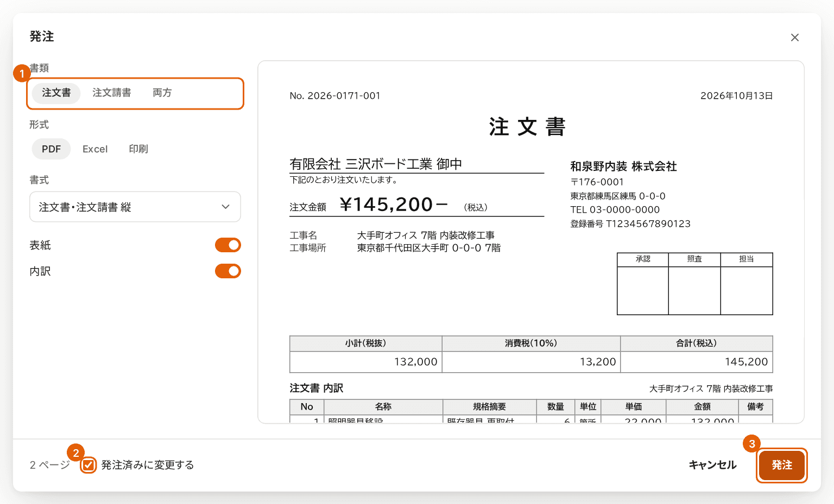Uncheck 発注済みに変更する checkbox
The image size is (834, 504).
coord(89,465)
